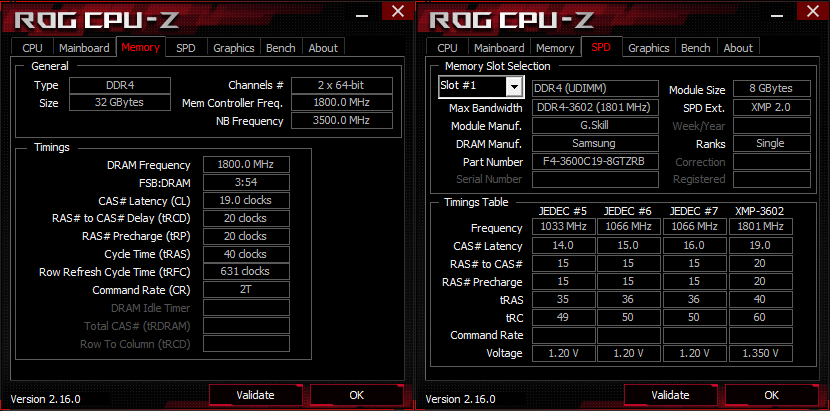Switch to CPU tab in left window
Image resolution: width=830 pixels, height=411 pixels.
[32, 48]
